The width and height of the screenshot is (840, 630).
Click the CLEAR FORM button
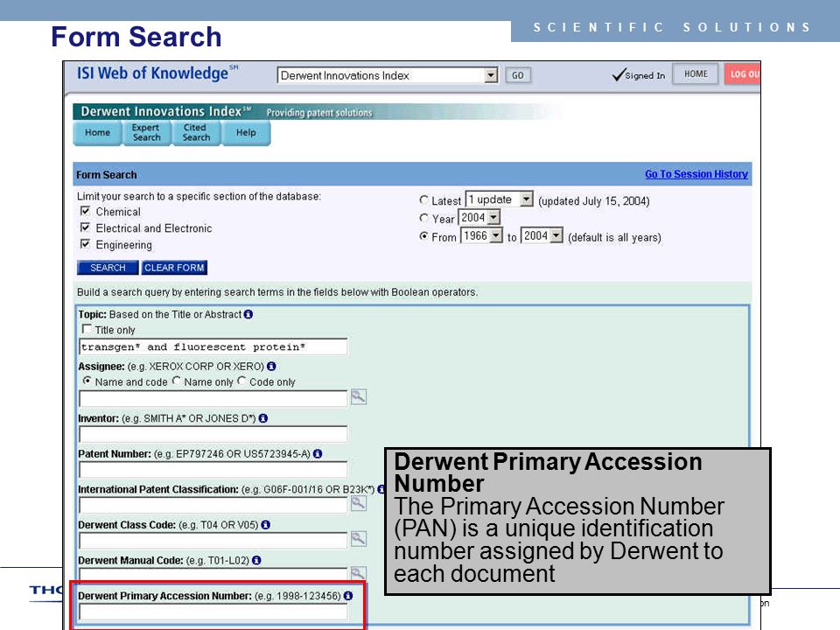pyautogui.click(x=174, y=268)
